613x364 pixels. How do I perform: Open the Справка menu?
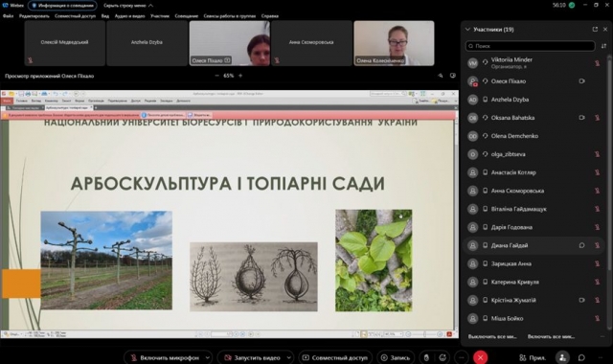coord(270,16)
